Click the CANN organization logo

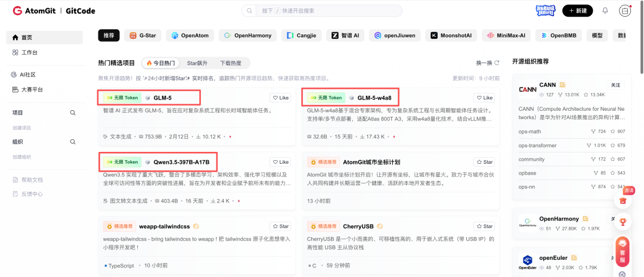(527, 89)
